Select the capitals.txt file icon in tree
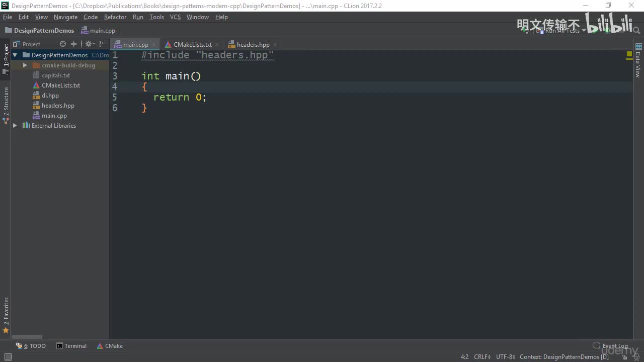Screen dimensions: 644x362 tap(36, 75)
